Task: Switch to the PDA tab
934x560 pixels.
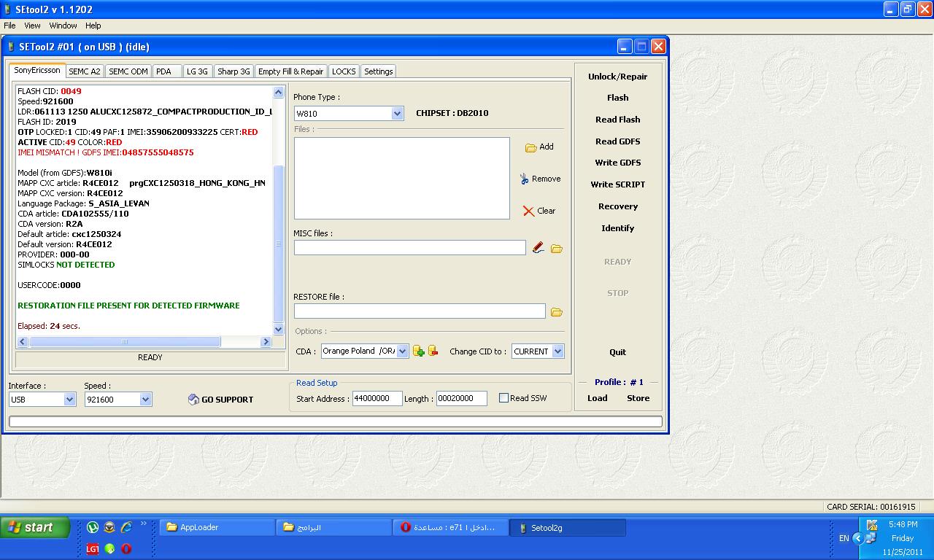Action: tap(167, 71)
